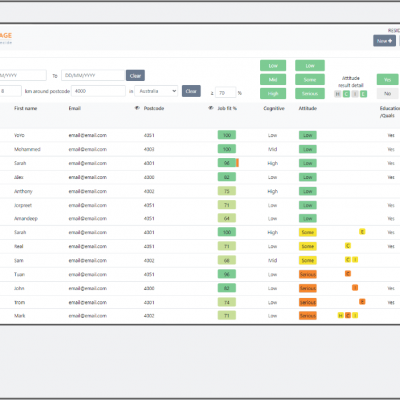Sort by the First name column header
The width and height of the screenshot is (400, 400).
tap(26, 108)
